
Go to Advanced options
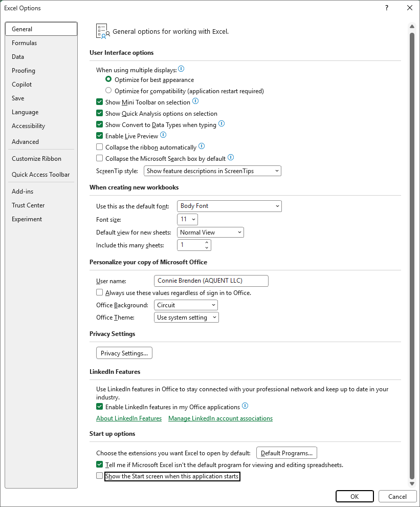pyautogui.click(x=41, y=142)
